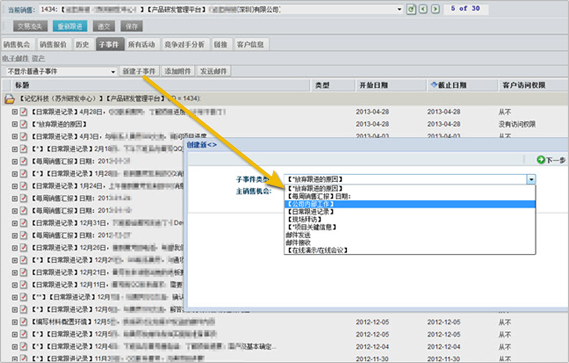Click the 子事件类型 combo box arrow
The width and height of the screenshot is (569, 363).
click(531, 179)
